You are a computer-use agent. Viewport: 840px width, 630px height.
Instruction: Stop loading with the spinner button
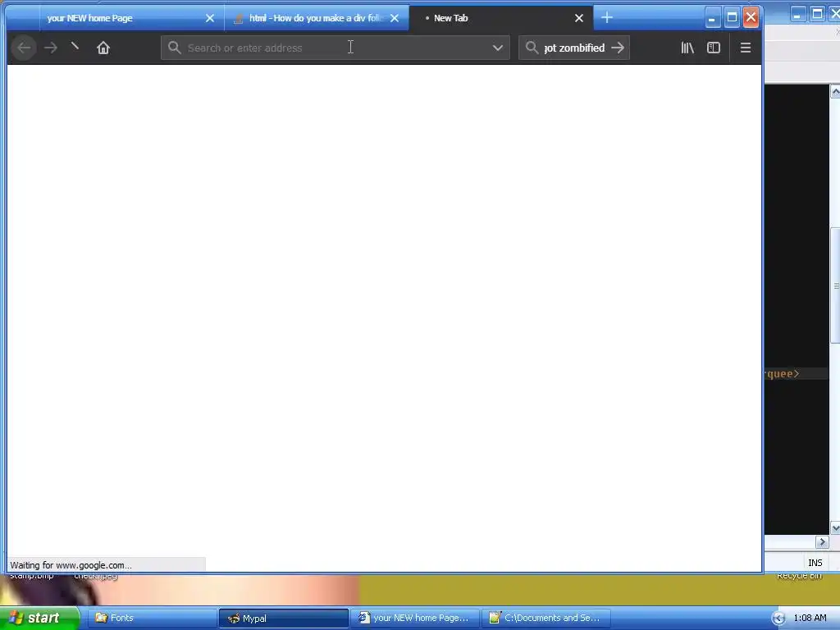point(75,47)
